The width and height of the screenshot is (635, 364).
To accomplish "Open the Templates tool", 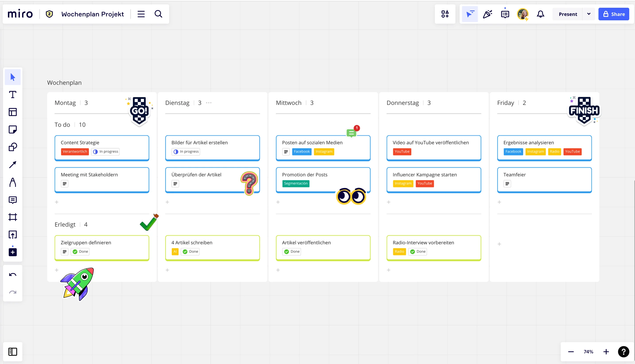I will pyautogui.click(x=13, y=112).
